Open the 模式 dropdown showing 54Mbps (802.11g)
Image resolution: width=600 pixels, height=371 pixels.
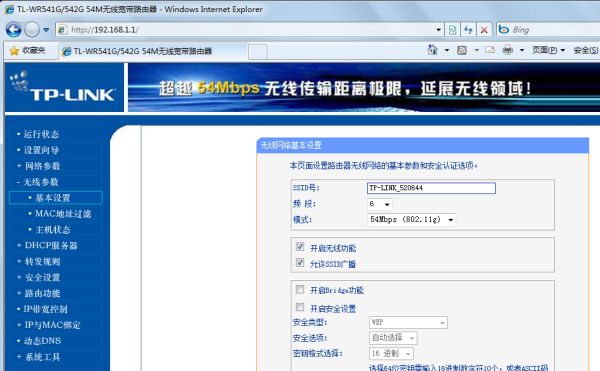[411, 220]
